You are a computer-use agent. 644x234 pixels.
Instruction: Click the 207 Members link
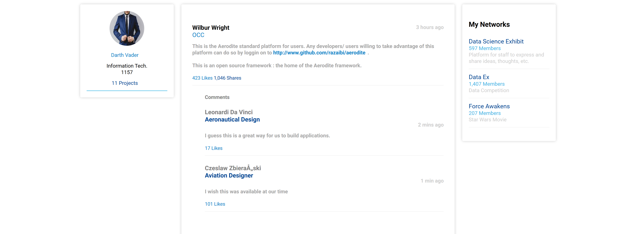484,113
